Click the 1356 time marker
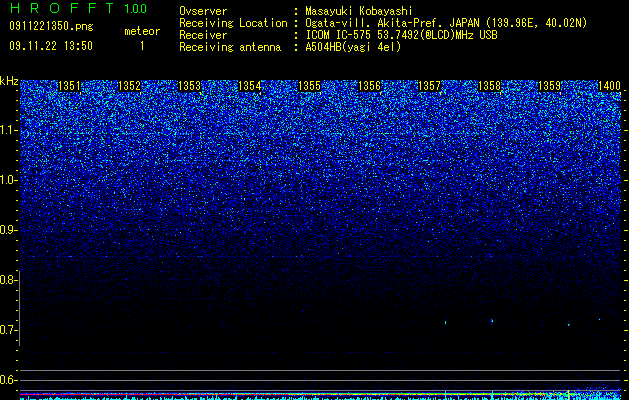 pos(369,86)
